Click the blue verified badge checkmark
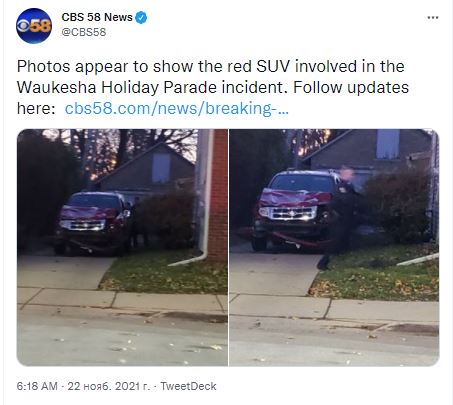The image size is (453, 405). 141,17
